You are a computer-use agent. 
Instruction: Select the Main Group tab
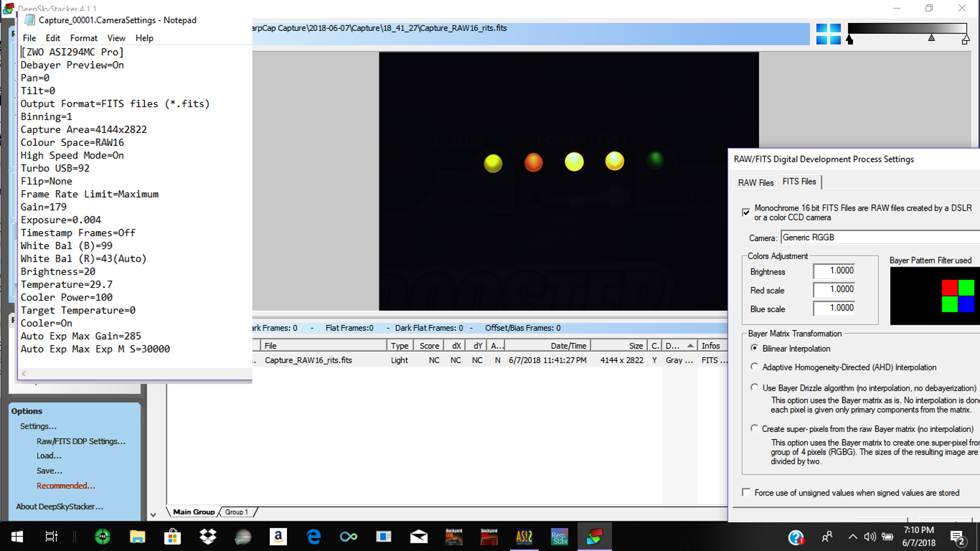click(x=194, y=512)
